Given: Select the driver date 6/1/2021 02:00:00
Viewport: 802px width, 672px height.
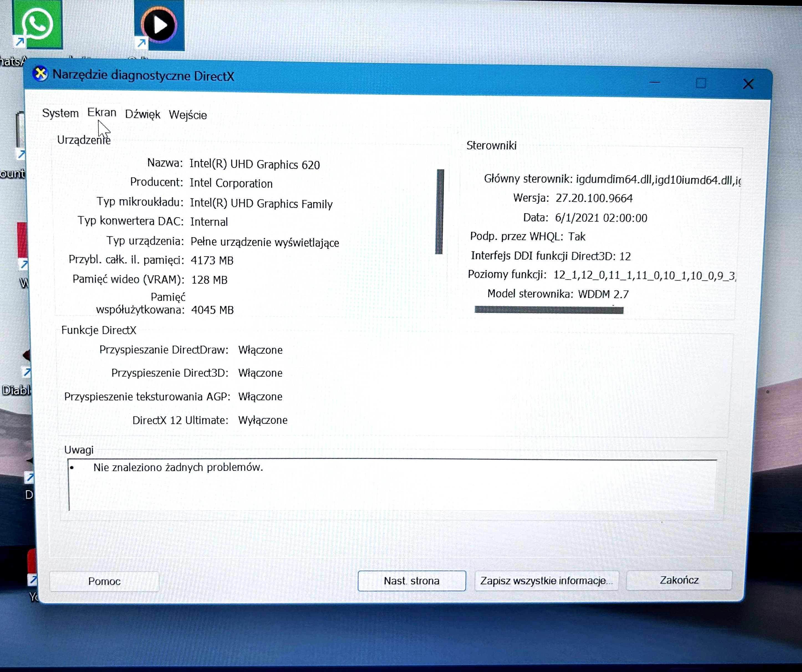Looking at the screenshot, I should (x=601, y=218).
